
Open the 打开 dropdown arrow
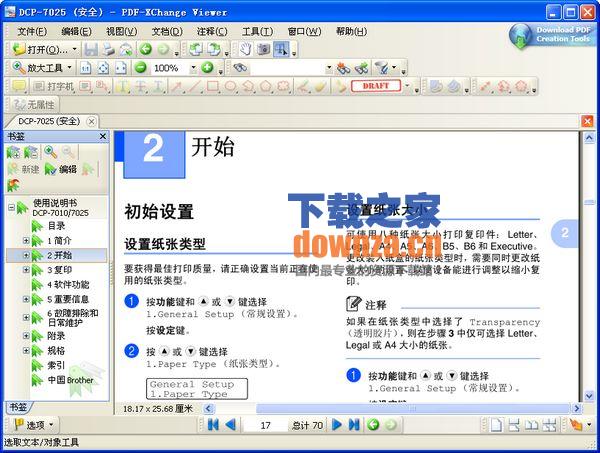tap(75, 49)
